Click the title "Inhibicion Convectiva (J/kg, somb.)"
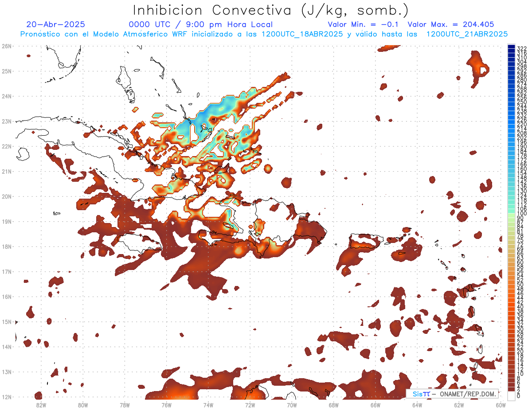The width and height of the screenshot is (532, 411). click(x=270, y=10)
